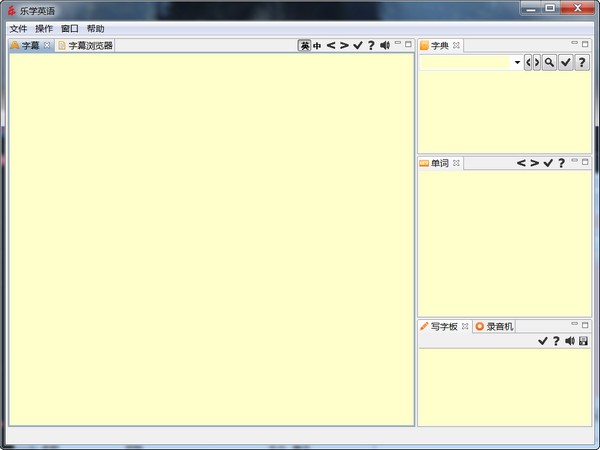Go to previous subtitle with < arrow
Image resolution: width=600 pixels, height=450 pixels.
[331, 45]
